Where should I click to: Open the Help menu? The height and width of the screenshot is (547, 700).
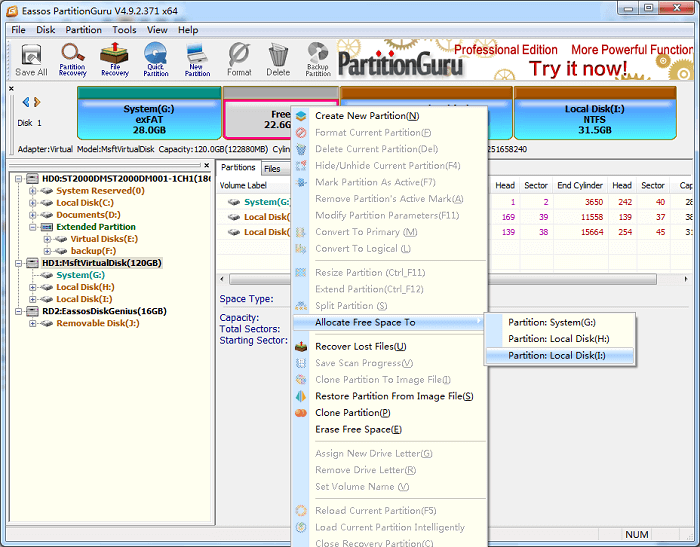(188, 30)
